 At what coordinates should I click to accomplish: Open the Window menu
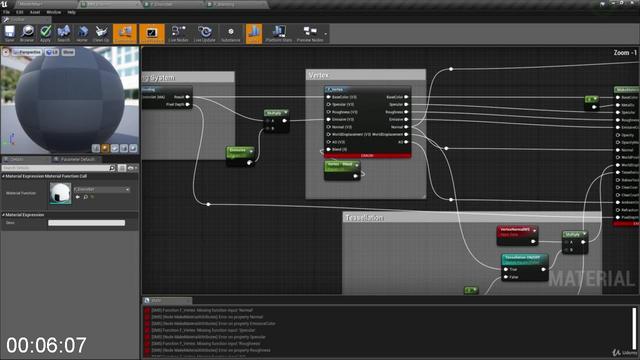tap(53, 12)
